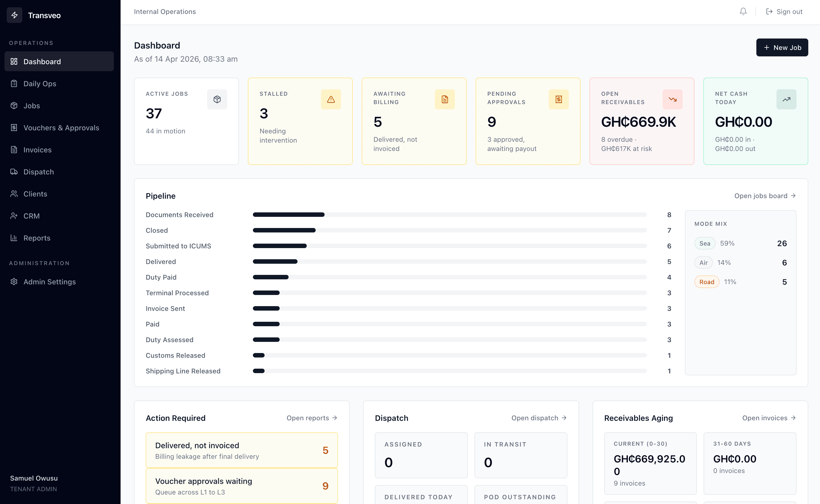Image resolution: width=820 pixels, height=504 pixels.
Task: Click the arrow beside Open reports
Action: coord(335,418)
